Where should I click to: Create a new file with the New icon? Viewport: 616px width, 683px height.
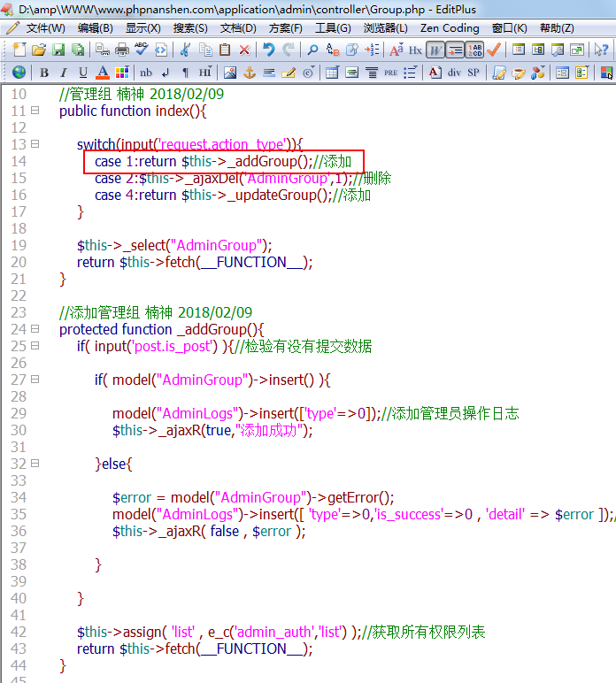19,50
